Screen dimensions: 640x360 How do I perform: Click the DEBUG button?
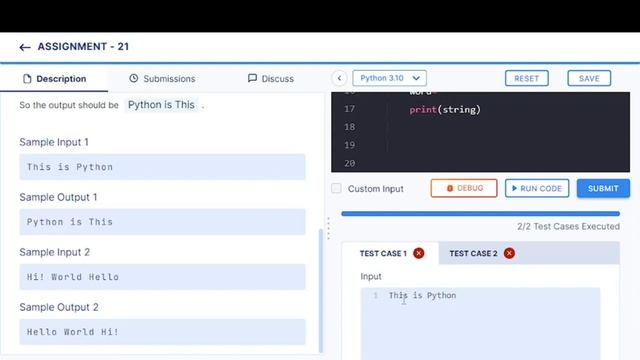click(x=464, y=188)
